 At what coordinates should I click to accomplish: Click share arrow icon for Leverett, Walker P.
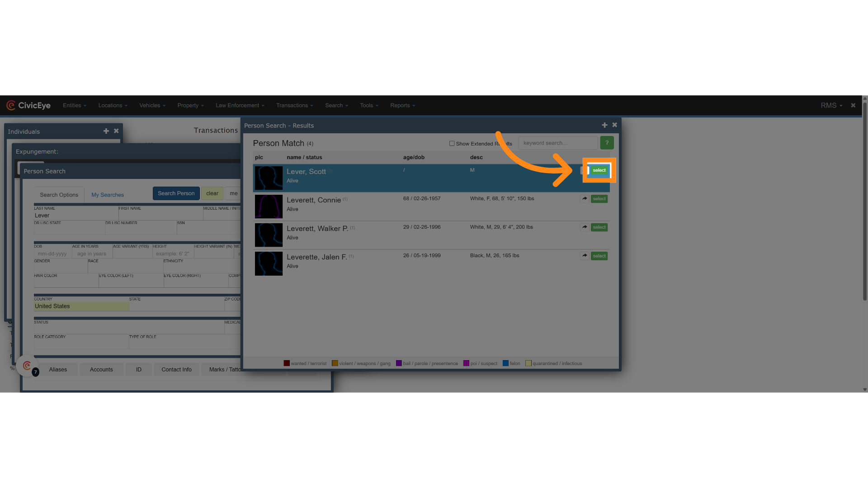(585, 227)
